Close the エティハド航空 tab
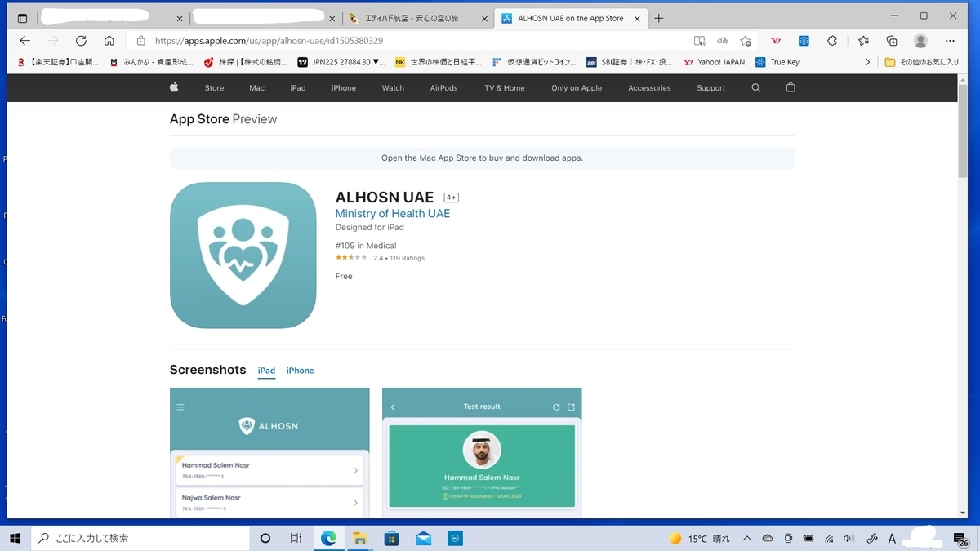The image size is (980, 551). pyautogui.click(x=485, y=18)
